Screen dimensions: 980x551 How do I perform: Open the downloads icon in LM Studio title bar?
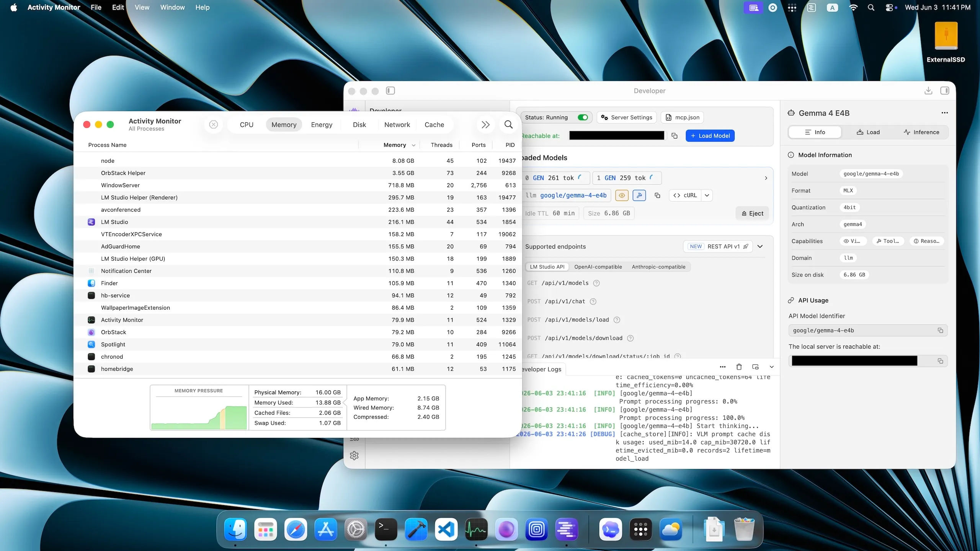928,91
